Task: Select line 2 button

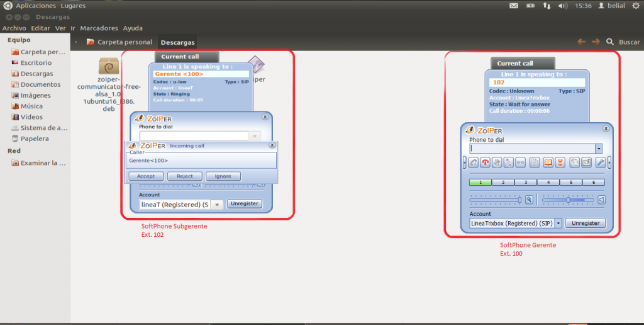Action: [x=502, y=182]
